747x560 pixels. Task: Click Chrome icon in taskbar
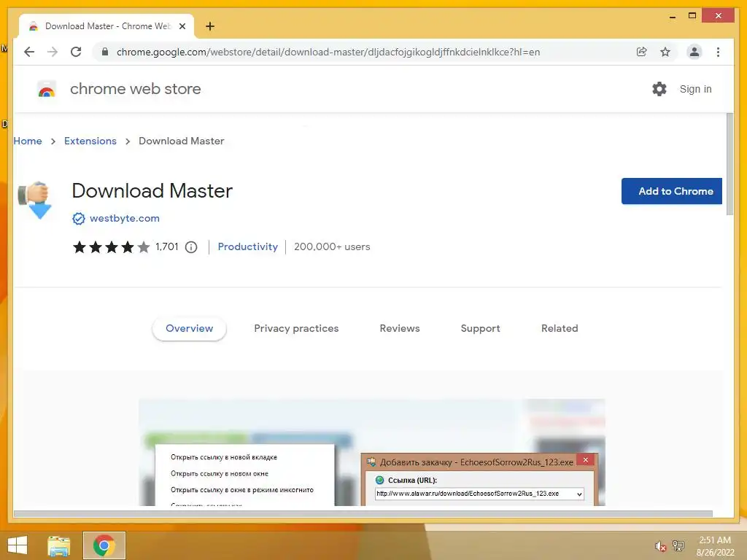tap(104, 545)
